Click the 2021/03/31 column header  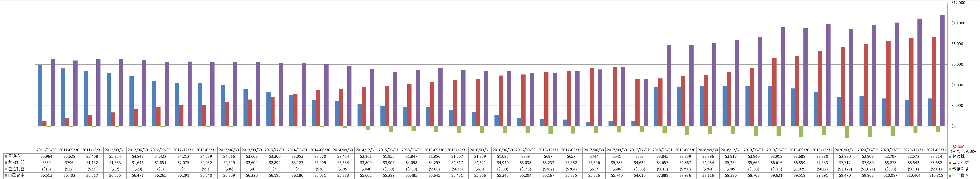tap(936, 150)
